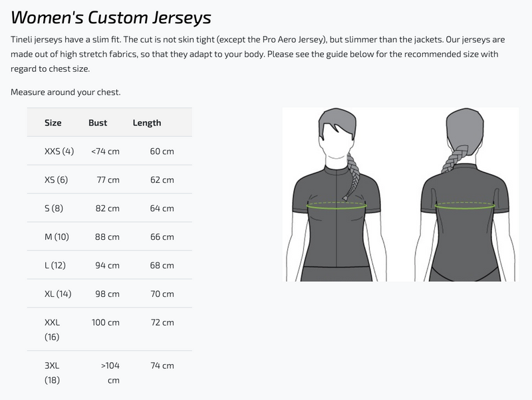532x400 pixels.
Task: Click the XXS (4) size row
Action: pos(110,151)
